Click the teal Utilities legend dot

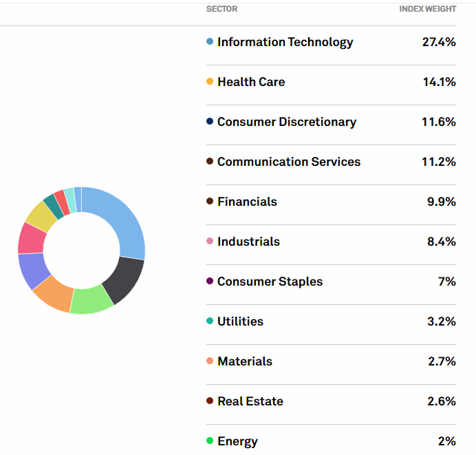(x=210, y=321)
